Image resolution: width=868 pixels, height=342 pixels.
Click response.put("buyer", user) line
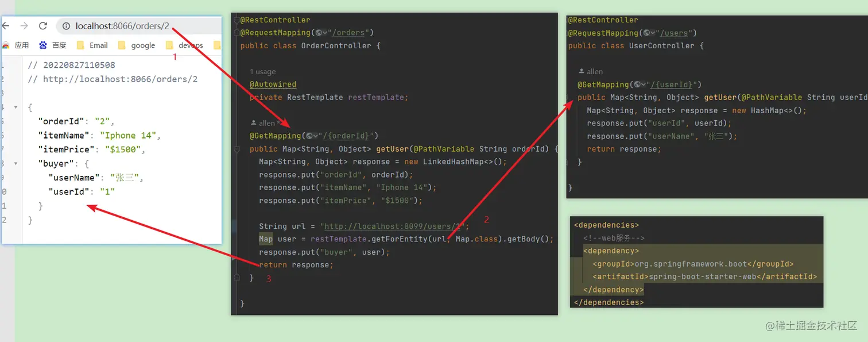pyautogui.click(x=324, y=252)
